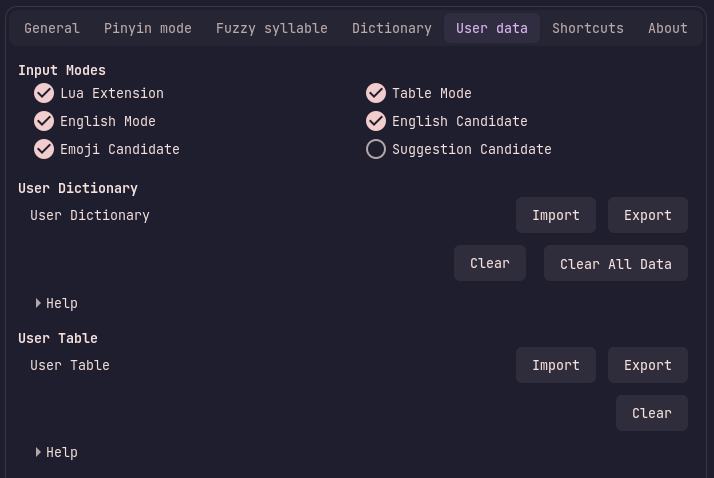Expand Help under User Dictionary
The image size is (714, 478).
57,303
